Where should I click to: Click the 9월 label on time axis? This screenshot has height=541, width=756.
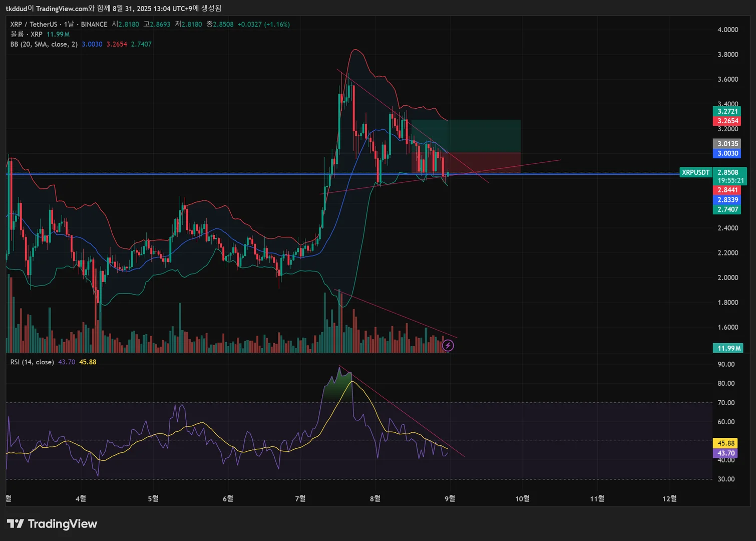(x=450, y=498)
